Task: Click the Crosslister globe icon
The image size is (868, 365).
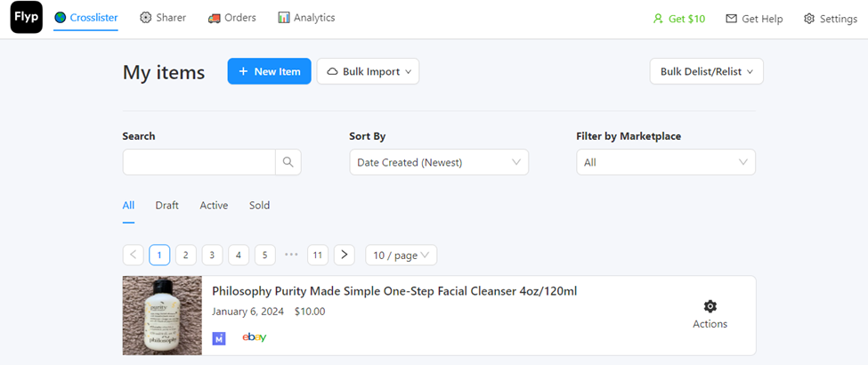Action: 61,18
